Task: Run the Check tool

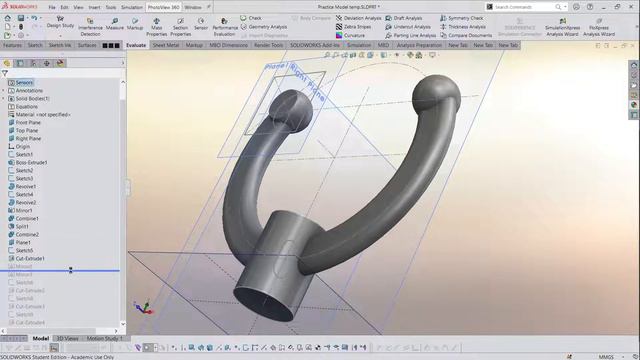Action: (x=251, y=18)
